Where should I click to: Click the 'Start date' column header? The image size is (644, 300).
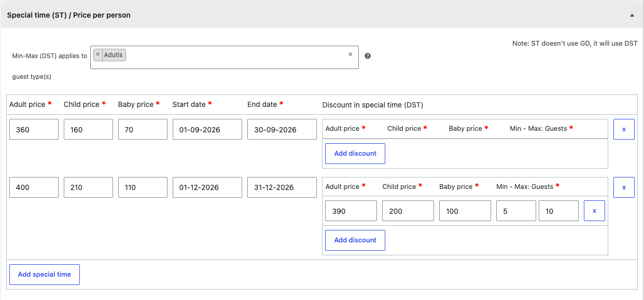[192, 104]
